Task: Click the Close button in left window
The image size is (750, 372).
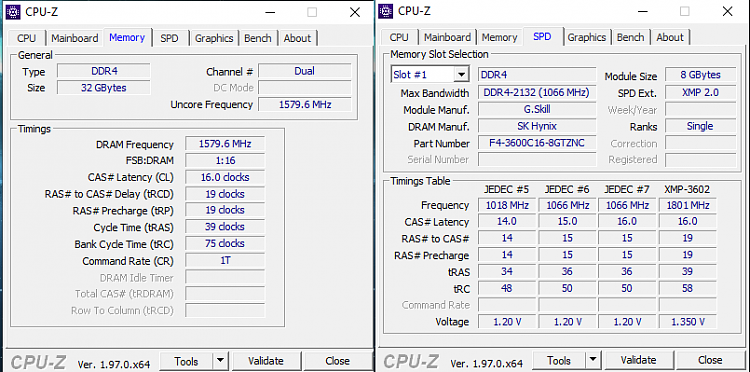Action: (338, 361)
